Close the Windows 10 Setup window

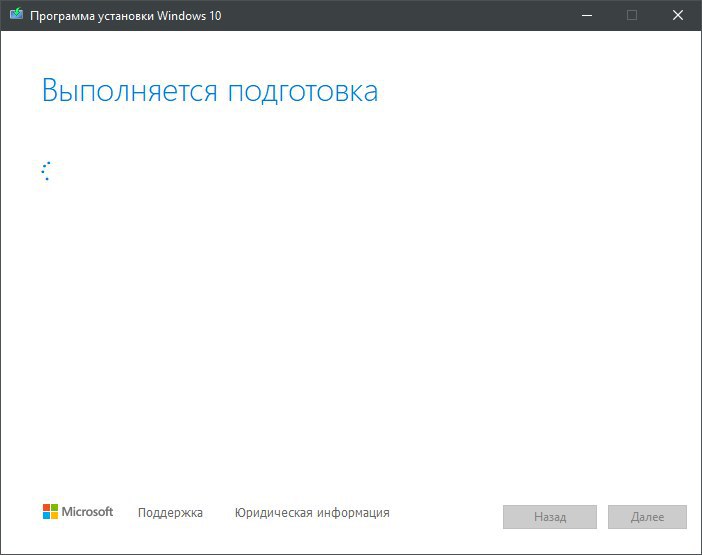[x=678, y=16]
